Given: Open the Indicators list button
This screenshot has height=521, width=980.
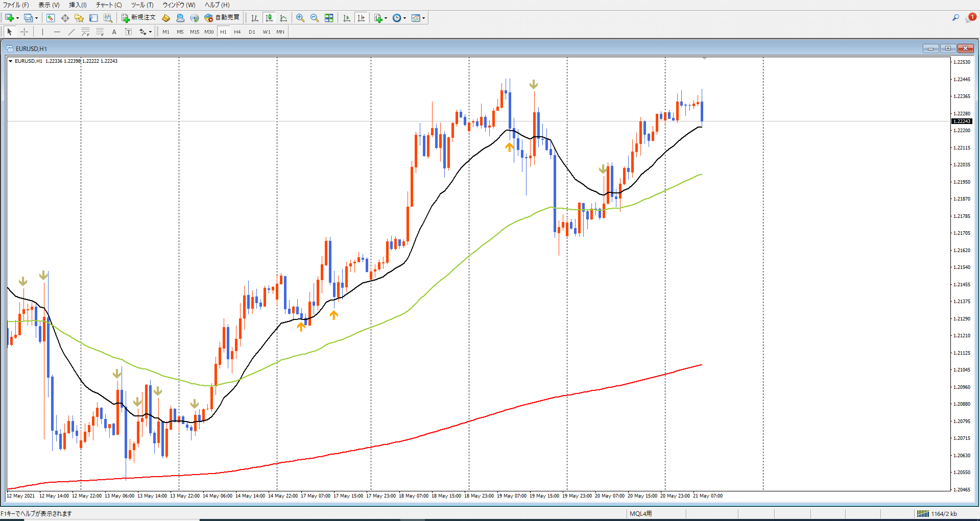Looking at the screenshot, I should point(378,18).
